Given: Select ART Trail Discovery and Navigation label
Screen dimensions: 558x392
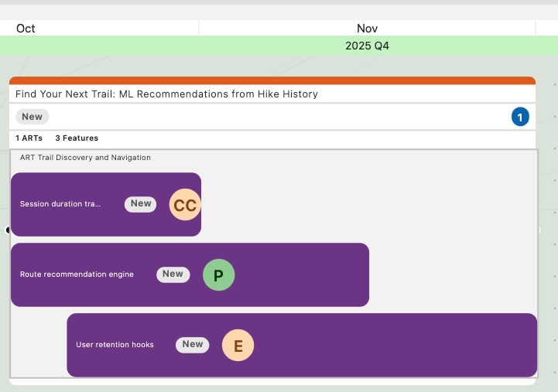Looking at the screenshot, I should click(85, 158).
